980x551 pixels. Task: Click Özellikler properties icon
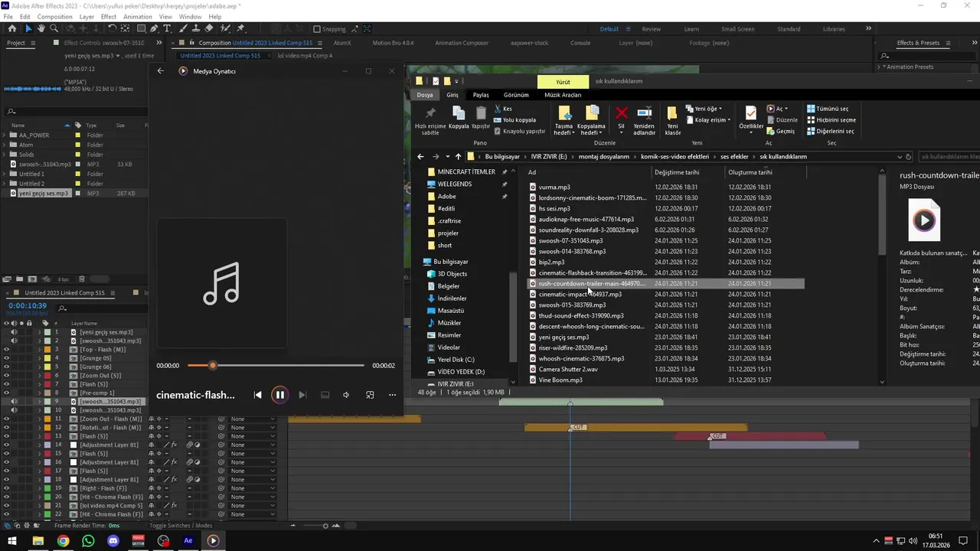tap(750, 112)
